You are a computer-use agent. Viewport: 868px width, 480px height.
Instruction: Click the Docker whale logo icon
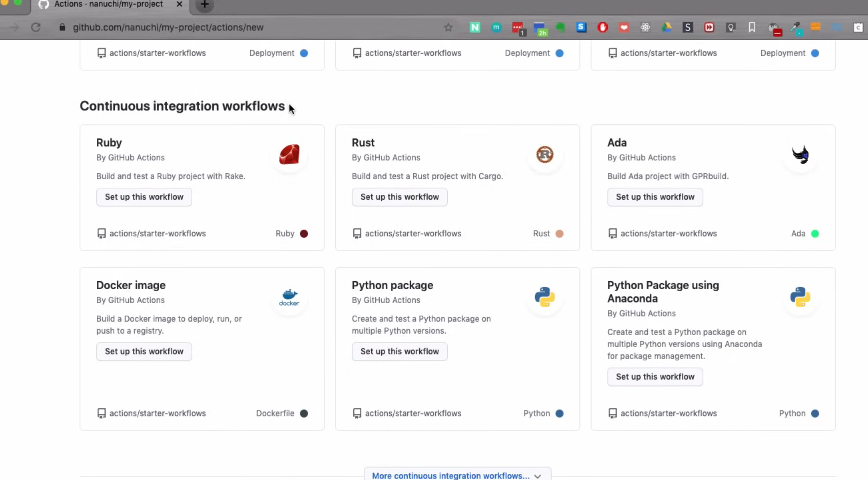tap(289, 297)
